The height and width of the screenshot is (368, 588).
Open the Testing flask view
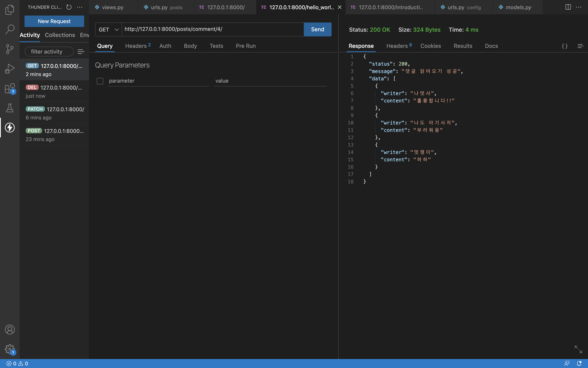10,108
